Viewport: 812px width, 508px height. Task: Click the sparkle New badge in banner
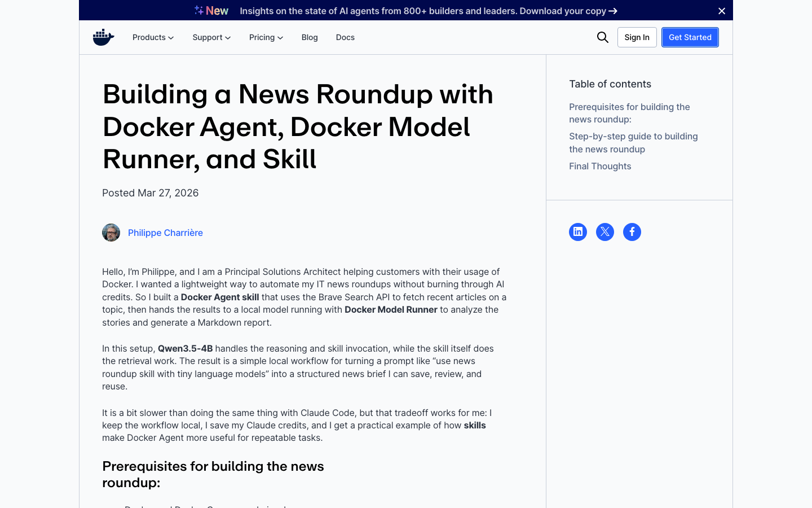click(211, 11)
